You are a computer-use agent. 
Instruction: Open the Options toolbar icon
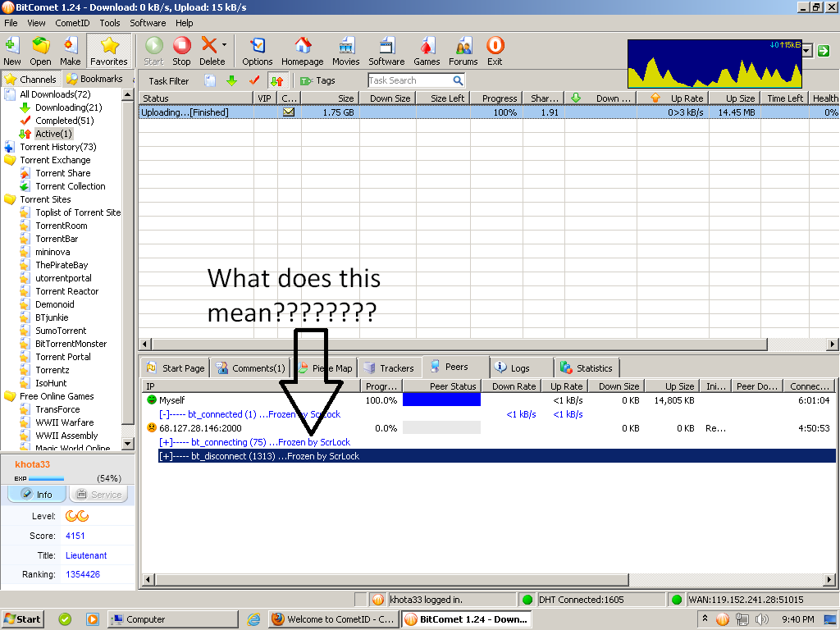[x=257, y=50]
